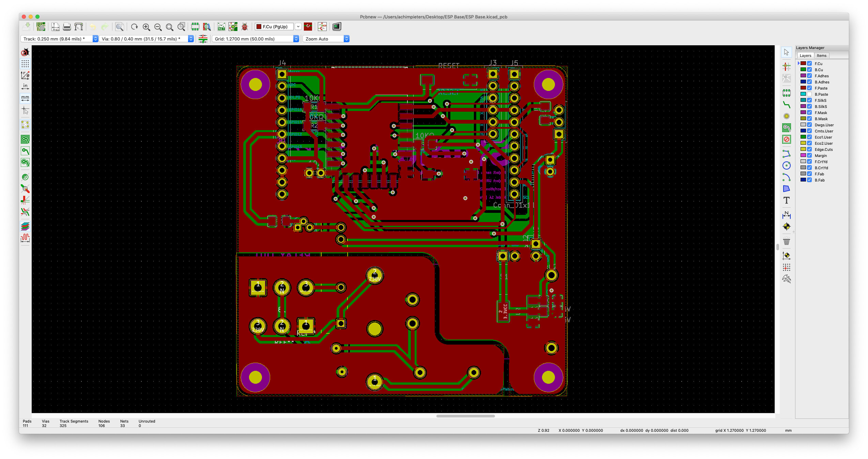
Task: Select the Route tracks tool
Action: (x=786, y=105)
